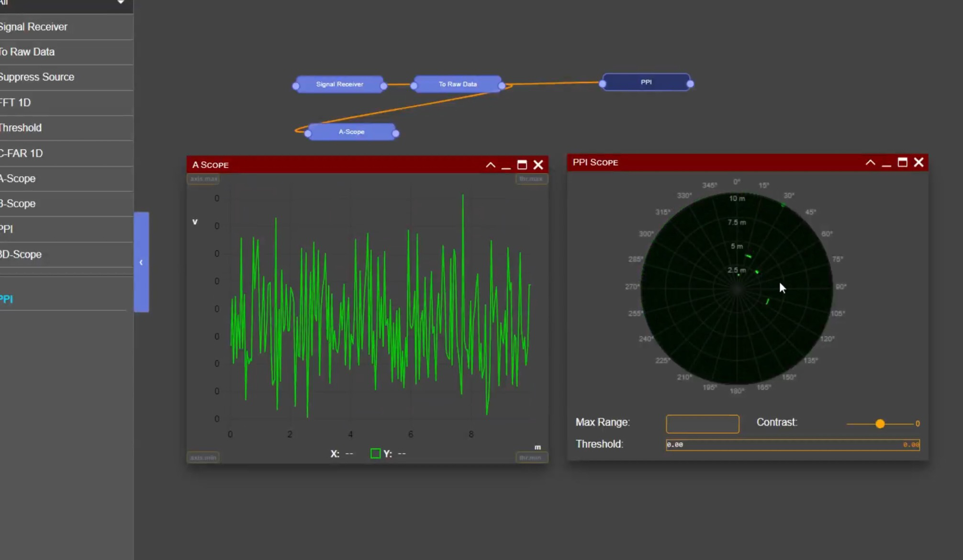Click the highlighted PPI link in sidebar
The height and width of the screenshot is (560, 963).
pyautogui.click(x=6, y=299)
